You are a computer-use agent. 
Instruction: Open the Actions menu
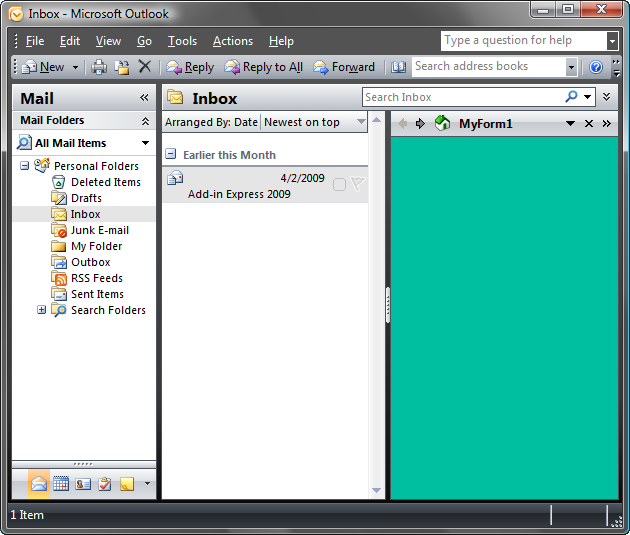pos(233,41)
